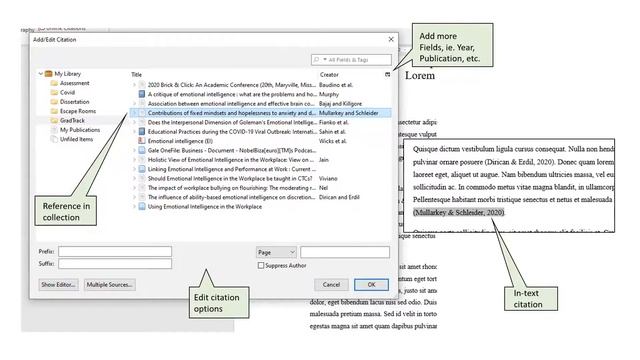The height and width of the screenshot is (360, 640).
Task: Click the item icon of Gale OneFile Business
Action: [x=142, y=151]
